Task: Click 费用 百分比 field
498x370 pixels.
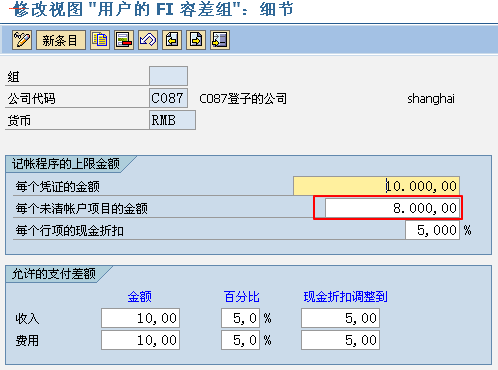Action: [x=240, y=340]
